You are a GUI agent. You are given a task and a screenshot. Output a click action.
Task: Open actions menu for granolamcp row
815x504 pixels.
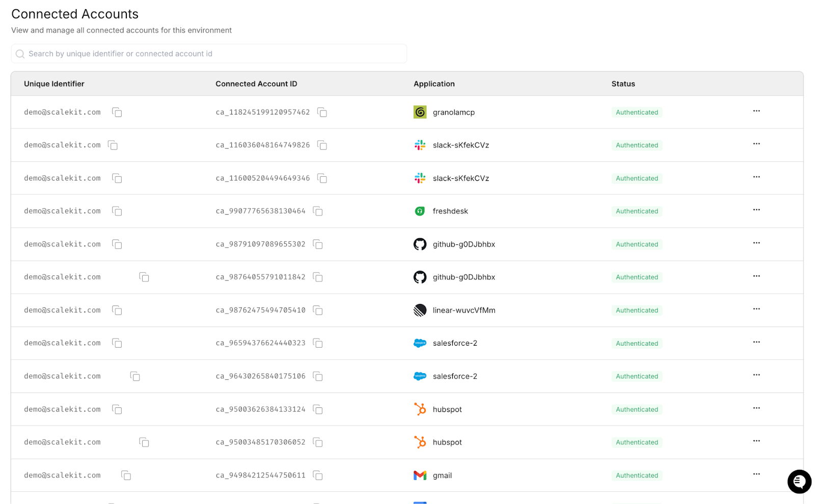[756, 111]
